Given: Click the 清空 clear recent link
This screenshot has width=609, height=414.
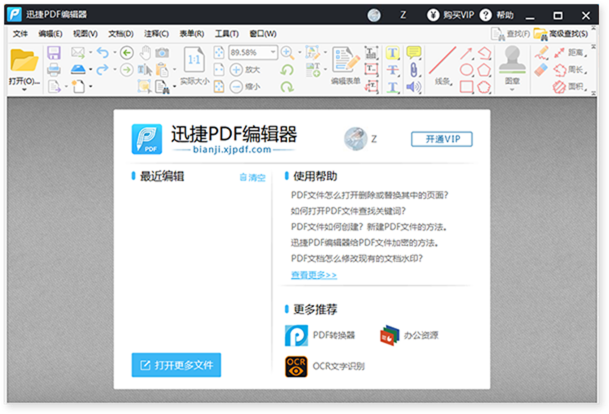Looking at the screenshot, I should tap(252, 177).
